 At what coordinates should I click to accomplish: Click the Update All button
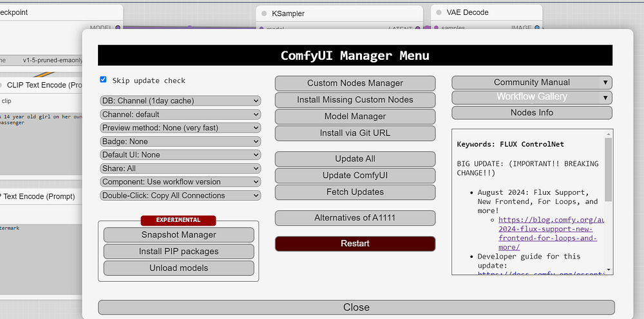(355, 159)
